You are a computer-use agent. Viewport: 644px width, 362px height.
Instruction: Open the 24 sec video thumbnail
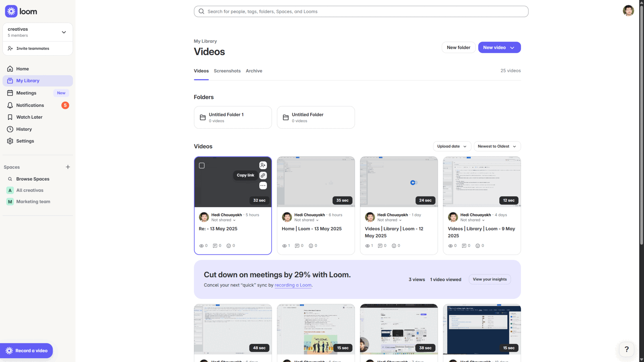point(398,182)
